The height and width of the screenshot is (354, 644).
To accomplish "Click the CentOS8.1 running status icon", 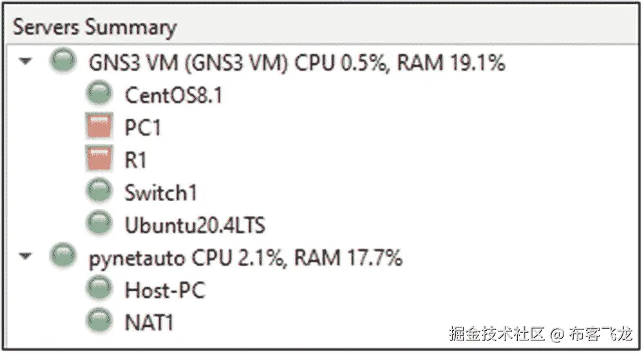I will (x=98, y=95).
